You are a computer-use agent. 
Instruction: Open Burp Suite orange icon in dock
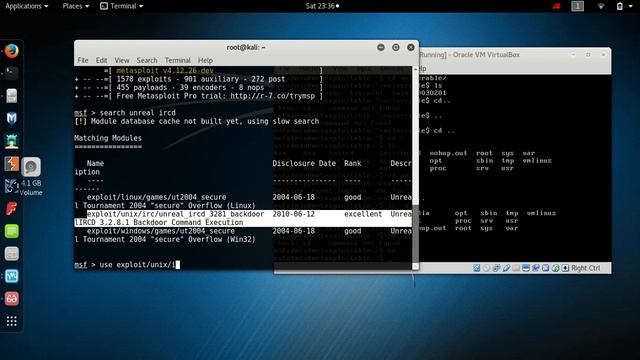(11, 164)
